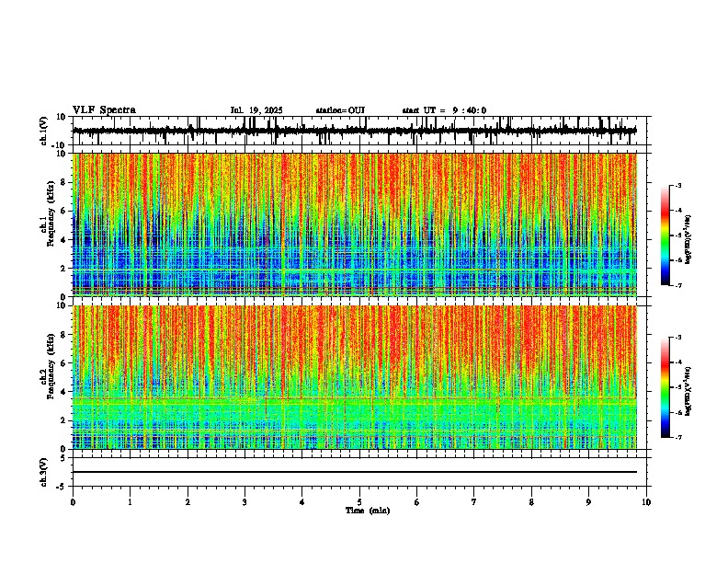This screenshot has height=563, width=728.
Task: Click time axis tick label "4"
Action: click(x=302, y=502)
